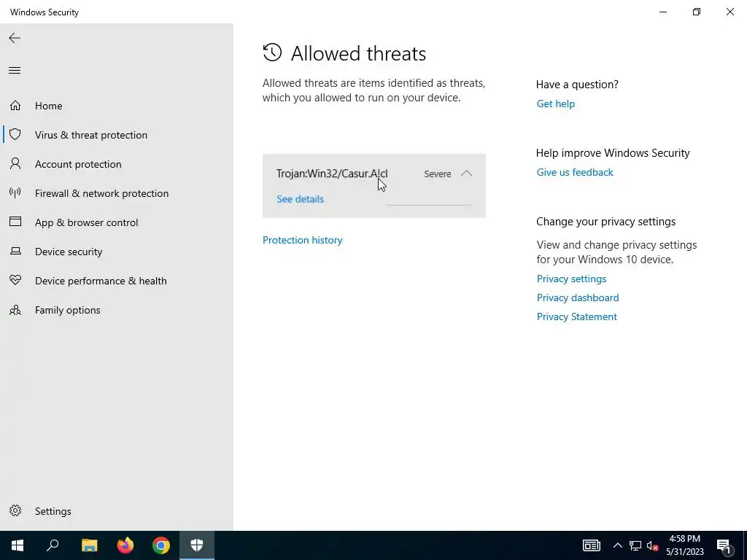
Task: Open the Privacy Statement link
Action: click(576, 316)
